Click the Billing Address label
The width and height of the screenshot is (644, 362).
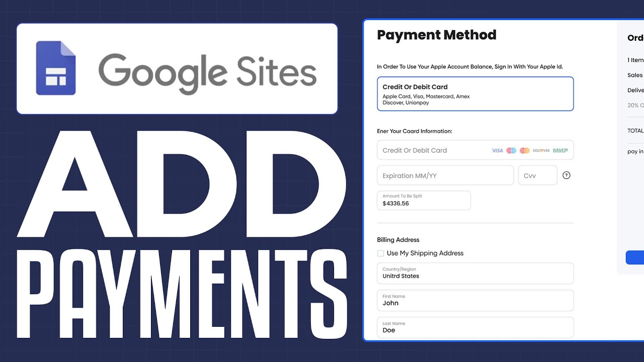[x=398, y=240]
